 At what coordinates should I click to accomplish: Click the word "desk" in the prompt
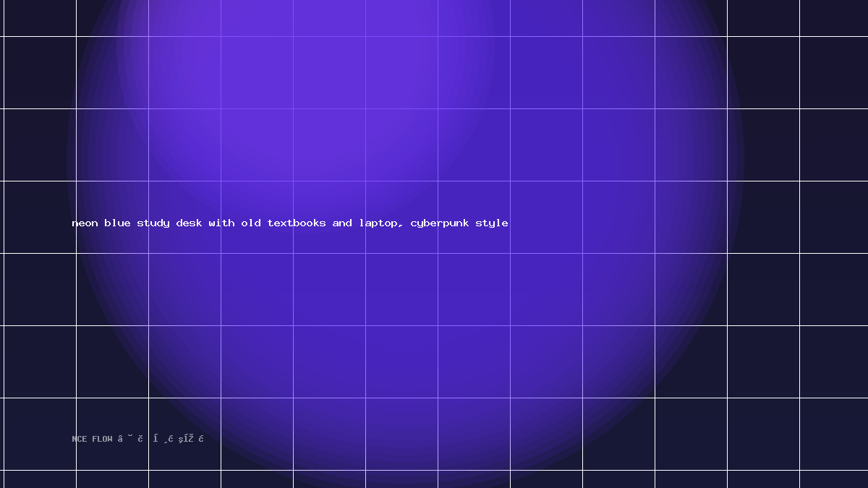189,223
